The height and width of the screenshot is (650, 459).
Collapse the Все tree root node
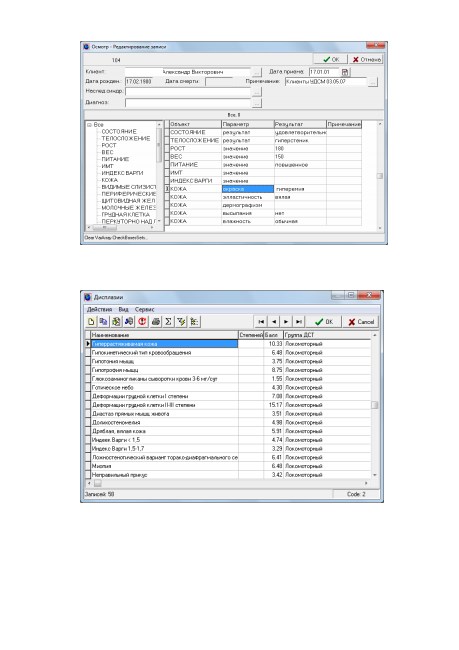click(89, 125)
